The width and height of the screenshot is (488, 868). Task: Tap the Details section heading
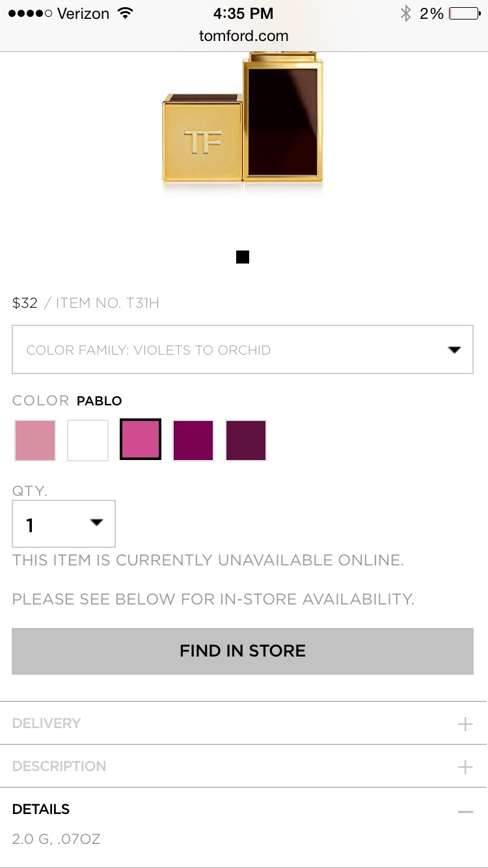click(x=41, y=809)
